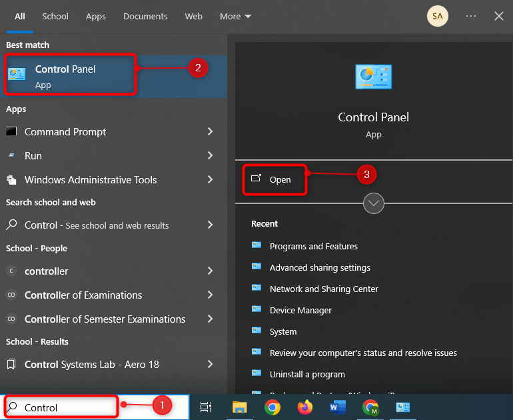Click Open to launch Control Panel
Screen dimensions: 513x420
(x=280, y=179)
